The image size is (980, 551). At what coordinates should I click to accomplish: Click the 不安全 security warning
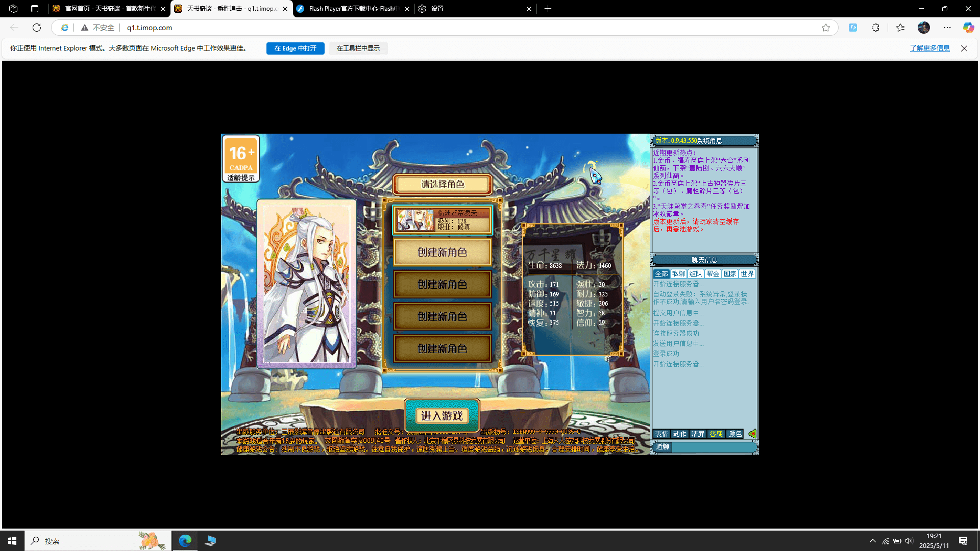[x=97, y=28]
